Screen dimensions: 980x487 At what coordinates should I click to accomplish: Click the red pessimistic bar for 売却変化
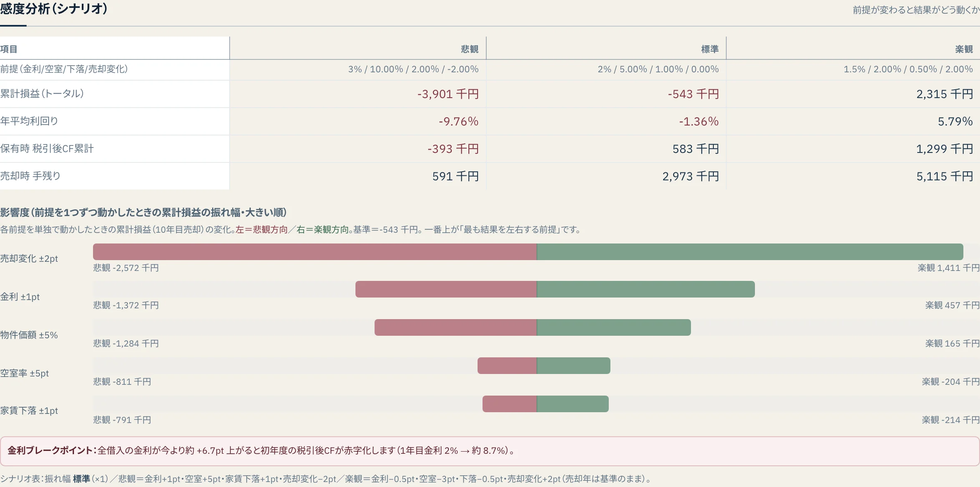pyautogui.click(x=315, y=252)
